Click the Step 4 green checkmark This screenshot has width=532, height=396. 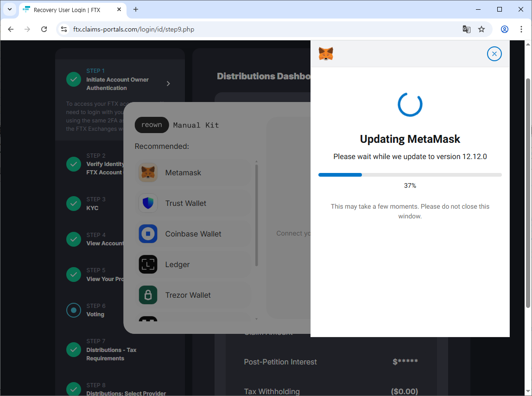click(x=74, y=239)
